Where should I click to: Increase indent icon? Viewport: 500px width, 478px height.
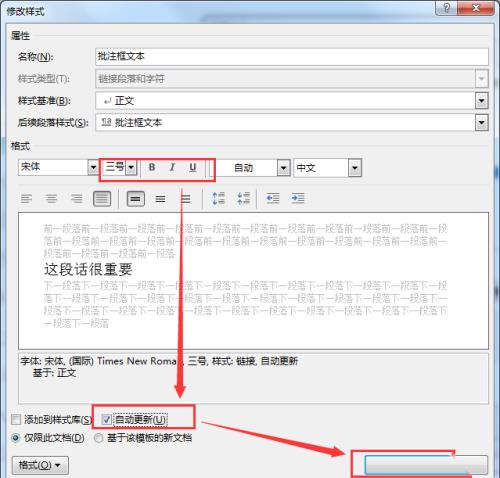pyautogui.click(x=298, y=199)
